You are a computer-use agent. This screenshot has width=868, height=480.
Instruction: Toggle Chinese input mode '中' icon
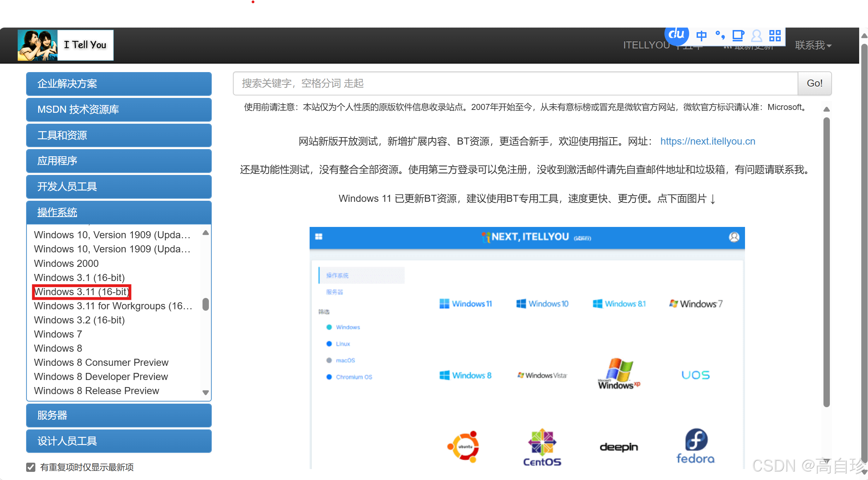click(702, 35)
